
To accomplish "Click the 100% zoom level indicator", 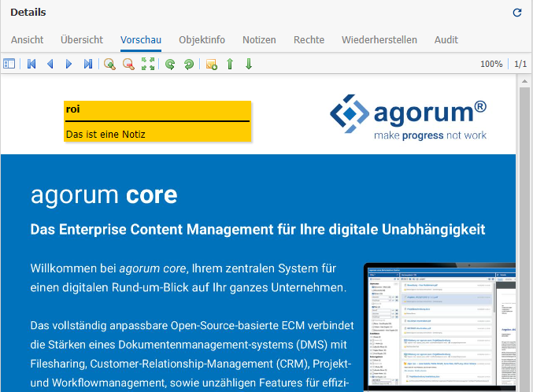I will point(491,64).
